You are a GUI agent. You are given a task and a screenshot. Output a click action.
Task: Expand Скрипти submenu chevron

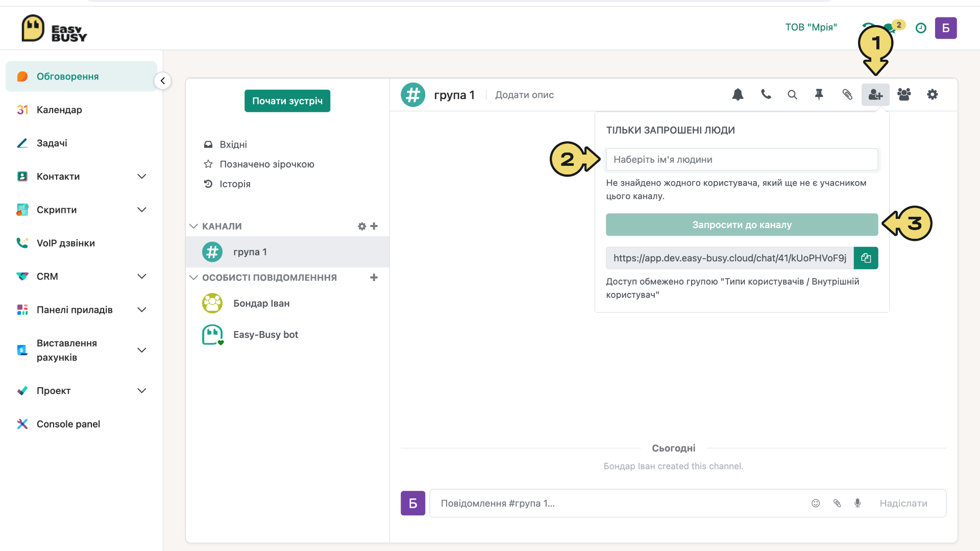(142, 210)
